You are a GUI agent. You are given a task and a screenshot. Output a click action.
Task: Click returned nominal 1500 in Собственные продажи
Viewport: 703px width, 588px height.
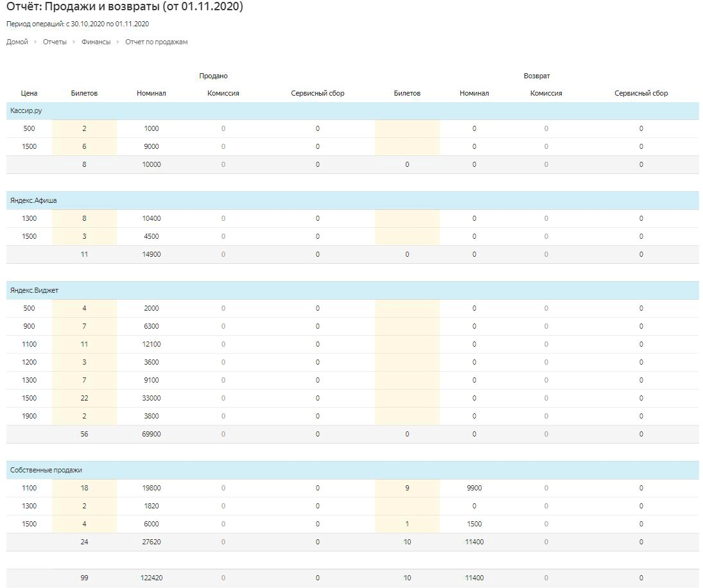474,524
